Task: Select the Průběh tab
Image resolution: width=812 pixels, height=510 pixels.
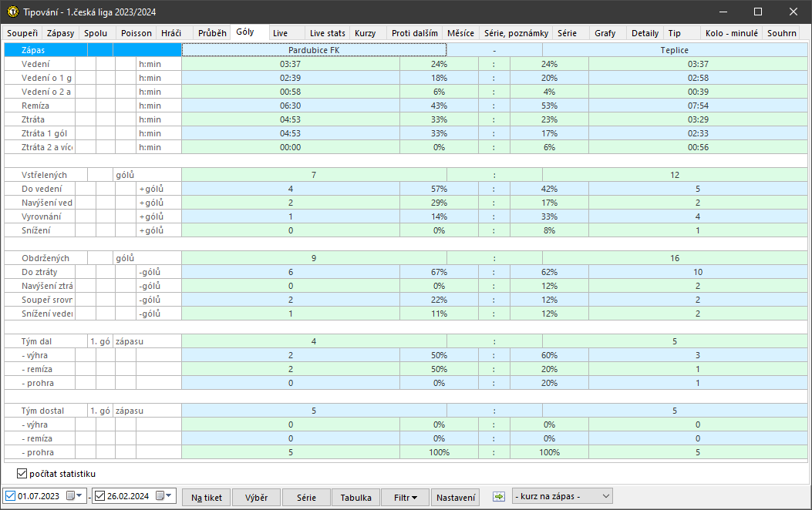Action: [212, 33]
